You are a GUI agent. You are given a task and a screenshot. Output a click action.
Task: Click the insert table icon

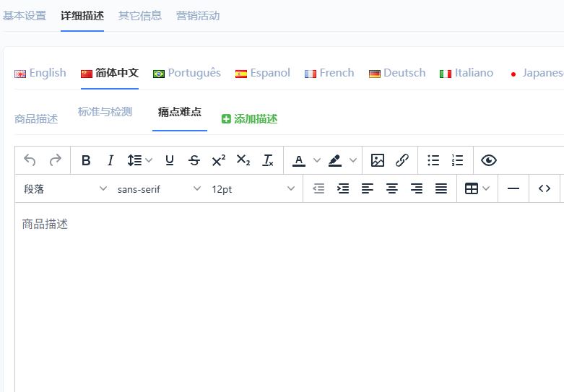(472, 188)
